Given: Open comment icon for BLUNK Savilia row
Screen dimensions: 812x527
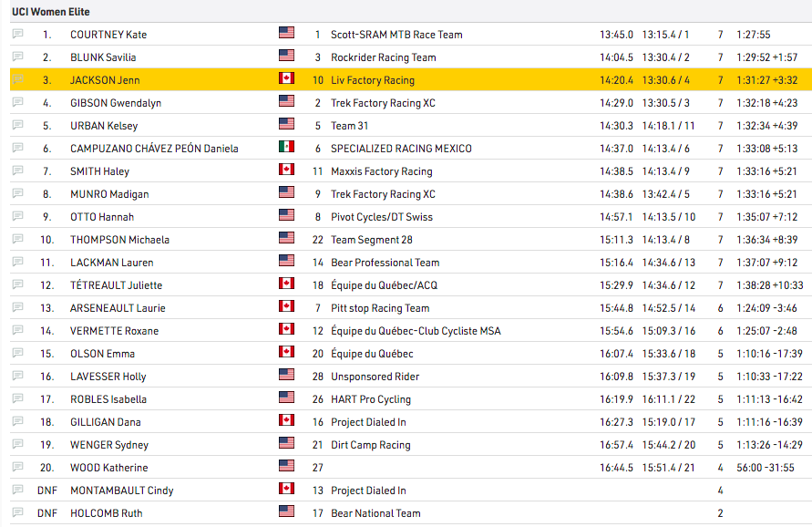Looking at the screenshot, I should (x=18, y=57).
